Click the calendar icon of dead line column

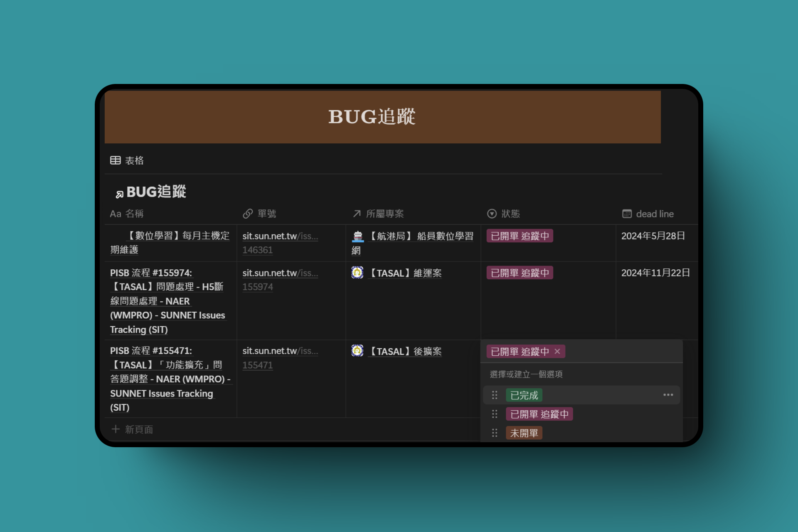coord(627,214)
